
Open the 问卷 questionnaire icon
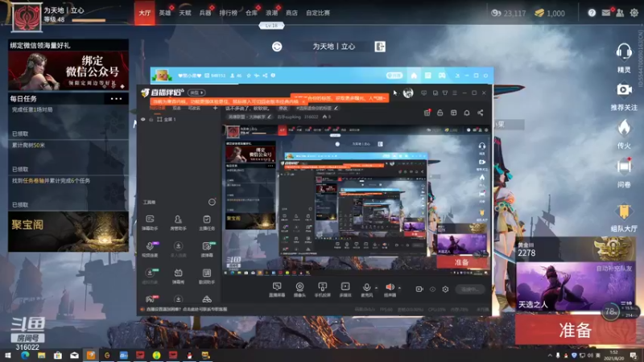click(624, 167)
